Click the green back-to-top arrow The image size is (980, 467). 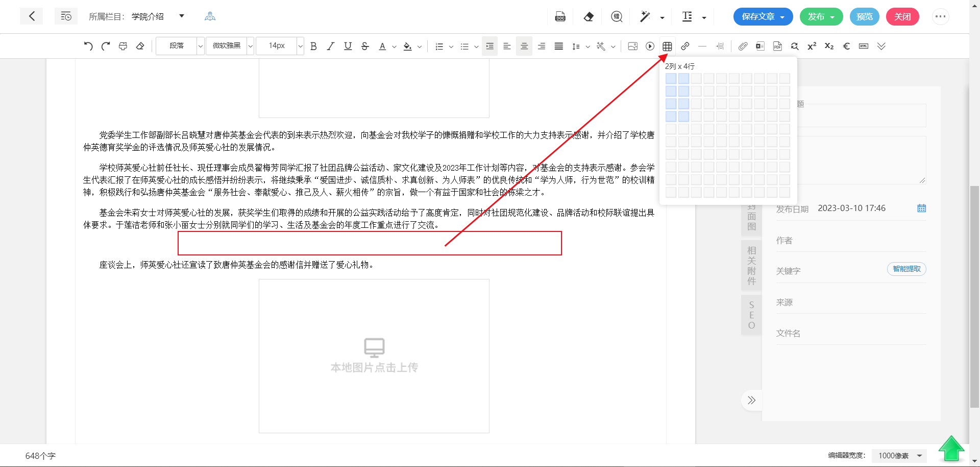click(x=951, y=449)
